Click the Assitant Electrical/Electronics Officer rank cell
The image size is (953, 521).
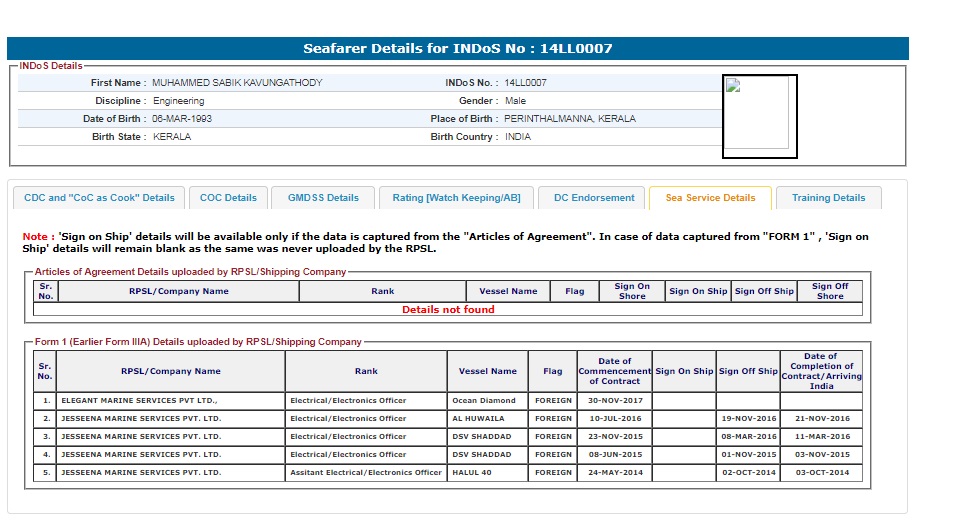366,473
